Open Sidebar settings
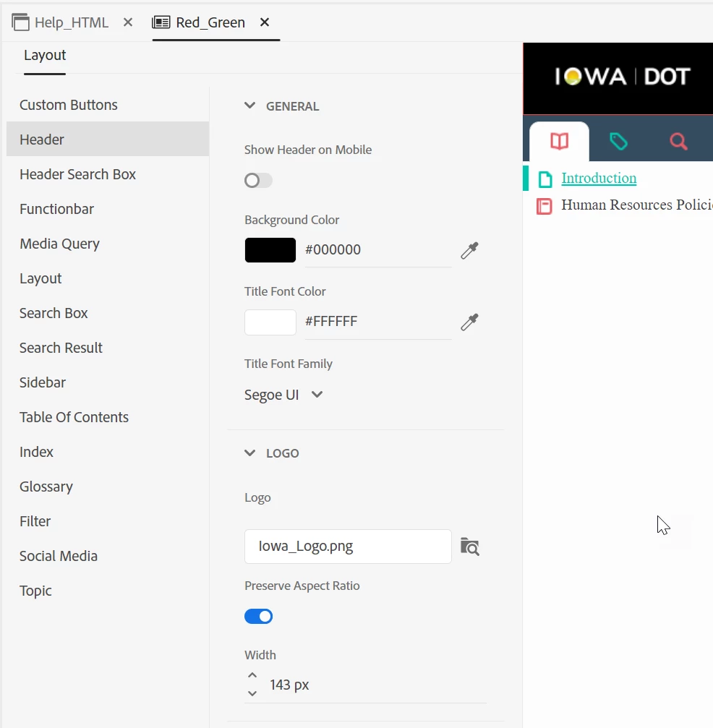The width and height of the screenshot is (713, 728). [108, 382]
